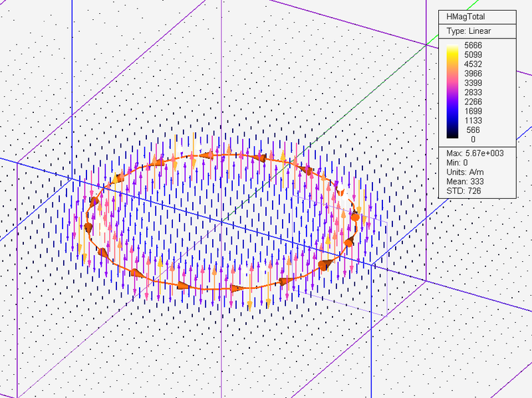Screen dimensions: 532x398
Task: Click the 5666 maximum scale value
Action: click(473, 47)
